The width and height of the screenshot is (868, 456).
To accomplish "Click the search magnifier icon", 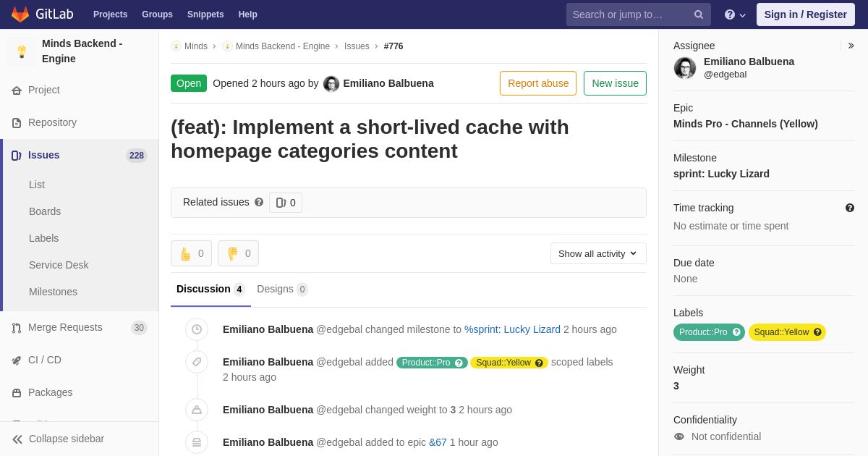I will pos(699,14).
